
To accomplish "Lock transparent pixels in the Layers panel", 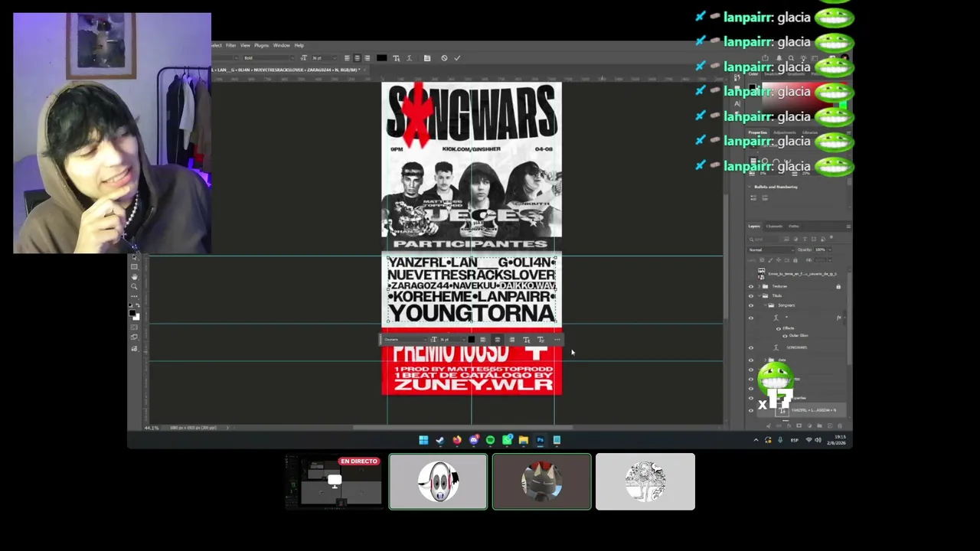I will (x=763, y=260).
